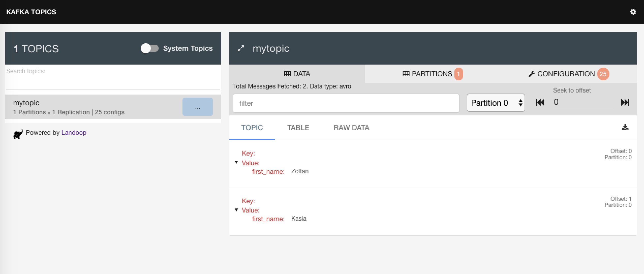This screenshot has width=644, height=274.
Task: Focus the message filter input field
Action: (346, 103)
